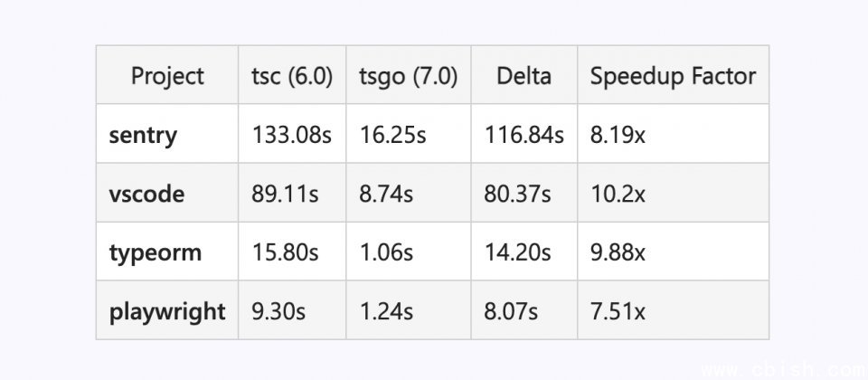The width and height of the screenshot is (868, 380).
Task: Select the vscode project row label
Action: (146, 194)
